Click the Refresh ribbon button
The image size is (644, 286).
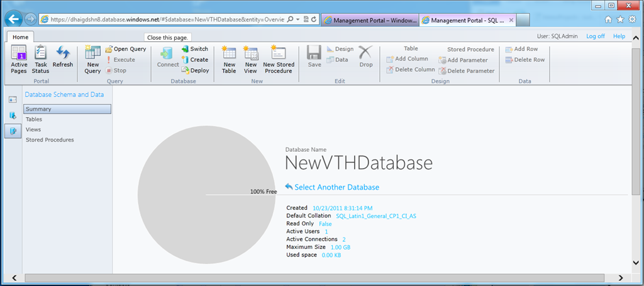pos(62,57)
